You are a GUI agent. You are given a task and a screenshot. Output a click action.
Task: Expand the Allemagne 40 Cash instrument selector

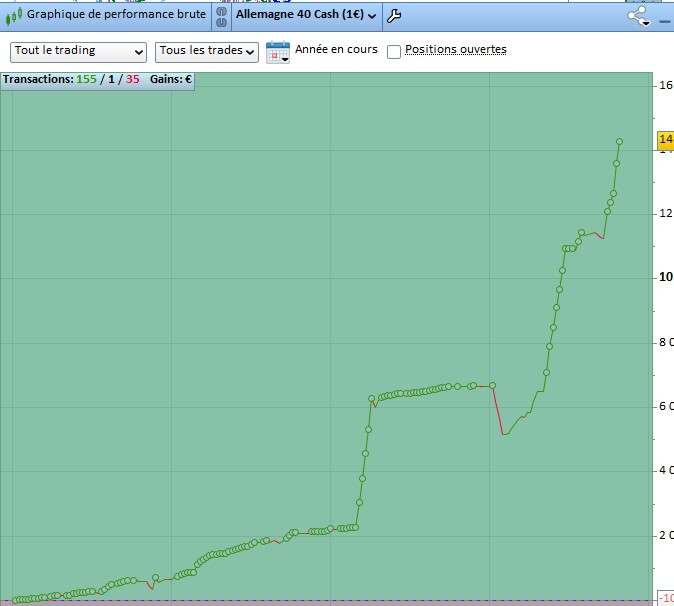tap(306, 15)
